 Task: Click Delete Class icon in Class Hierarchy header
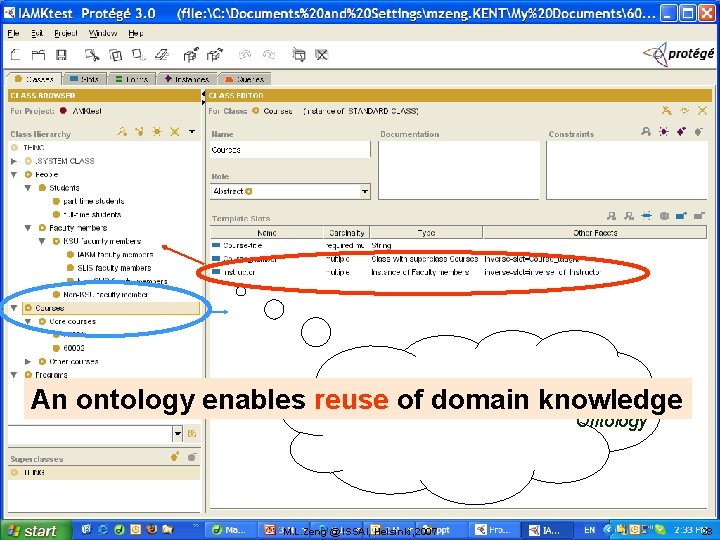pos(174,132)
